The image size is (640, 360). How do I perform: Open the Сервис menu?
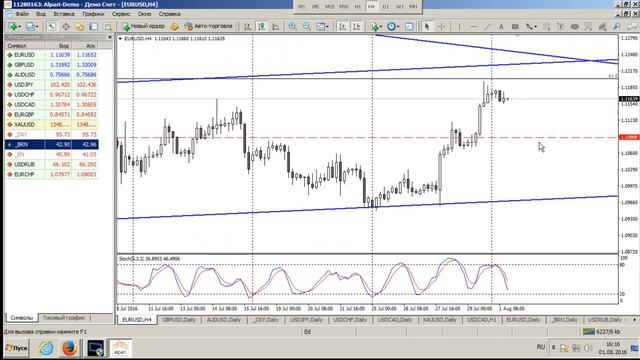click(x=121, y=14)
